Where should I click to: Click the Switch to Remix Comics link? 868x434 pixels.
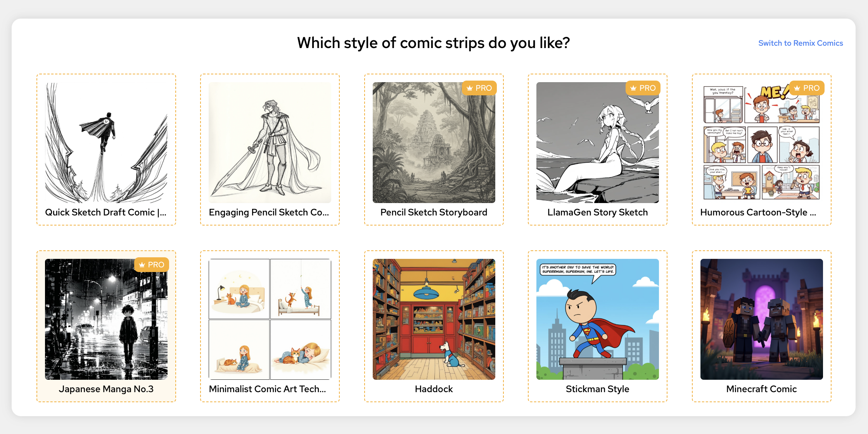tap(800, 43)
